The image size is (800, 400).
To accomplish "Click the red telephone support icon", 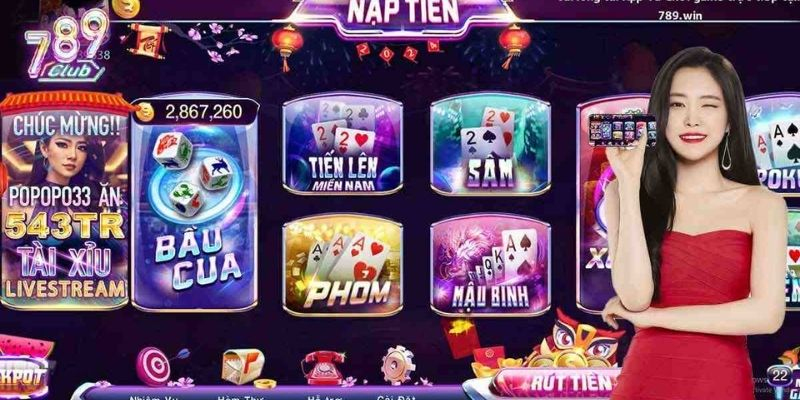I will pos(323,365).
